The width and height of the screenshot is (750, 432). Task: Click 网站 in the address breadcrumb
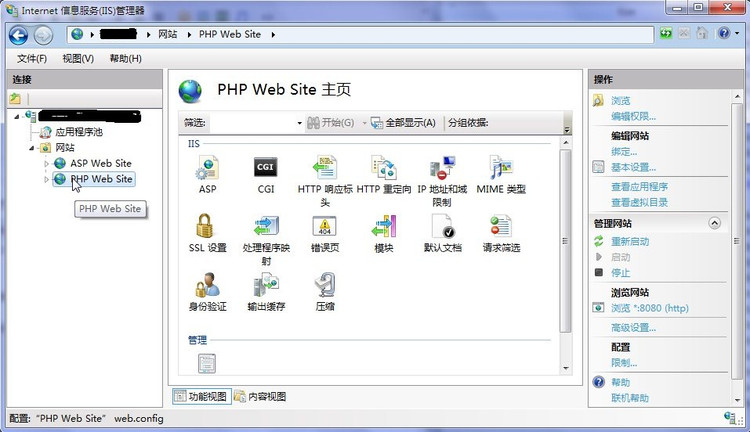(x=167, y=34)
